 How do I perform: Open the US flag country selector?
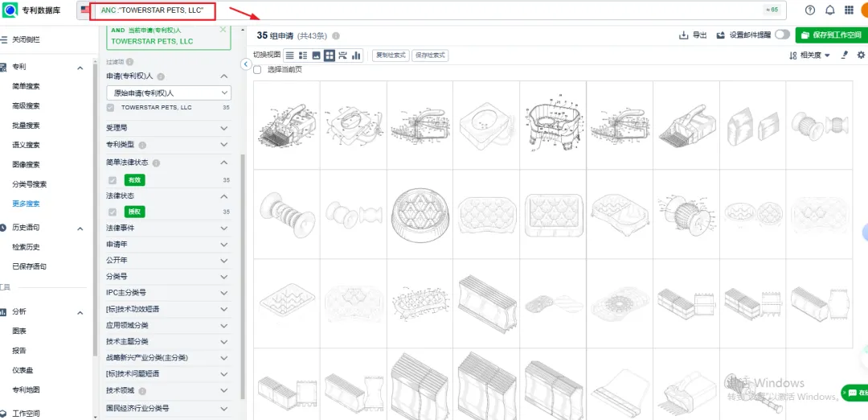pos(84,10)
